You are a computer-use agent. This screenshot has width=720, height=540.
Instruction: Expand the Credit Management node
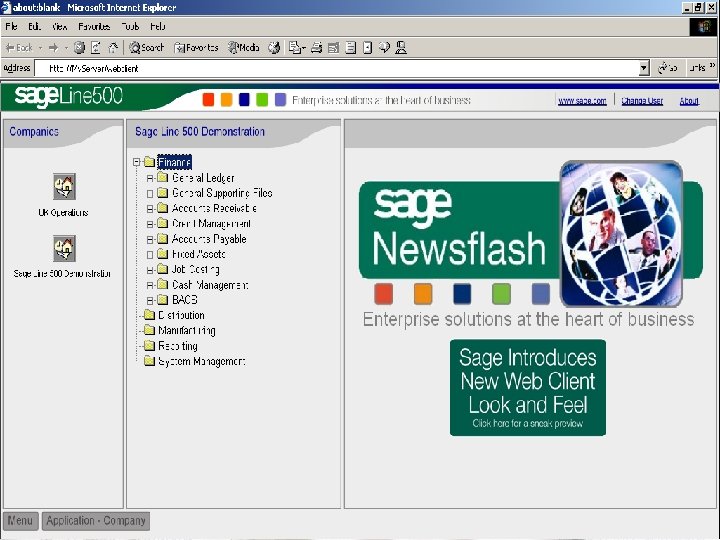point(150,224)
